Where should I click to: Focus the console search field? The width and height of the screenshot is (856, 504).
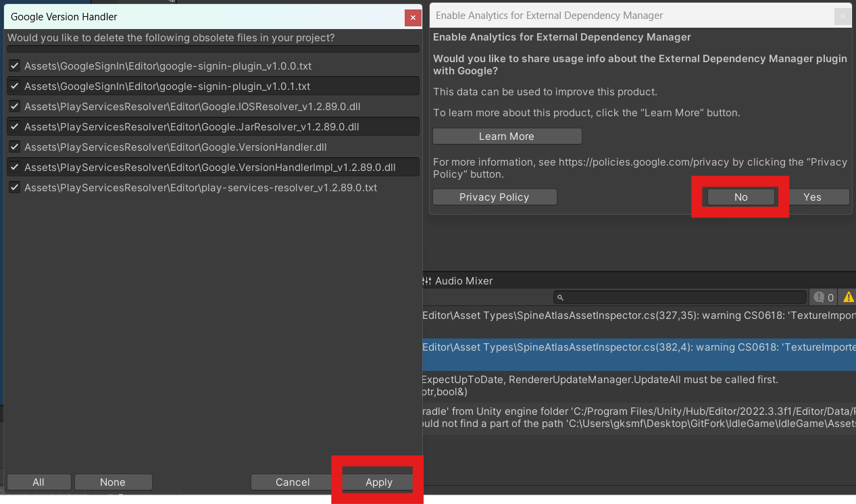(x=680, y=297)
